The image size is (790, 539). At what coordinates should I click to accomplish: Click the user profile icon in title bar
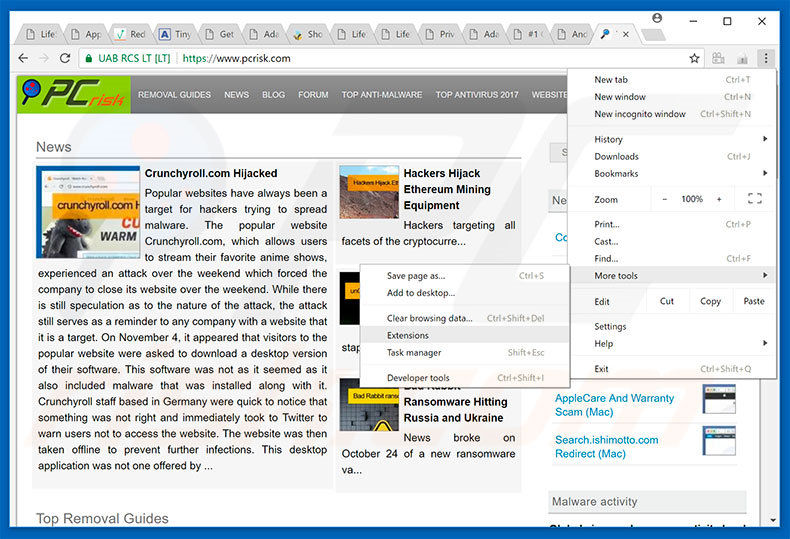[657, 20]
